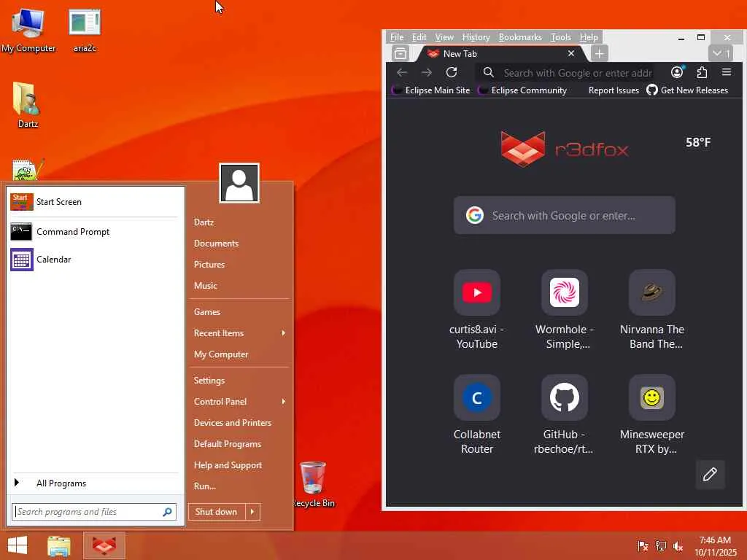Image resolution: width=747 pixels, height=560 pixels.
Task: Open the View menu
Action: coord(444,37)
